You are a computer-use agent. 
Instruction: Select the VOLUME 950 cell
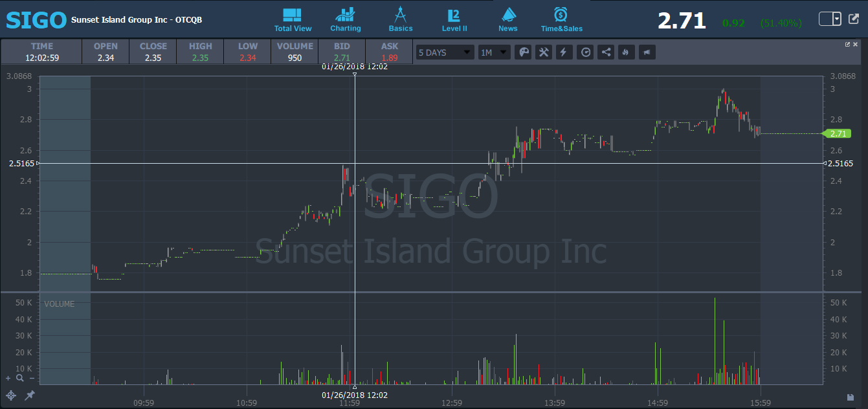tap(295, 52)
